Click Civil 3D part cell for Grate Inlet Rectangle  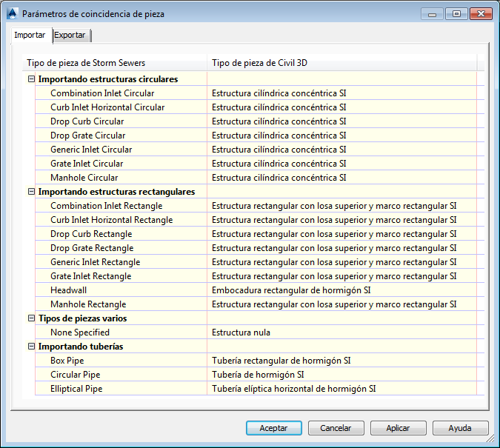(341, 275)
